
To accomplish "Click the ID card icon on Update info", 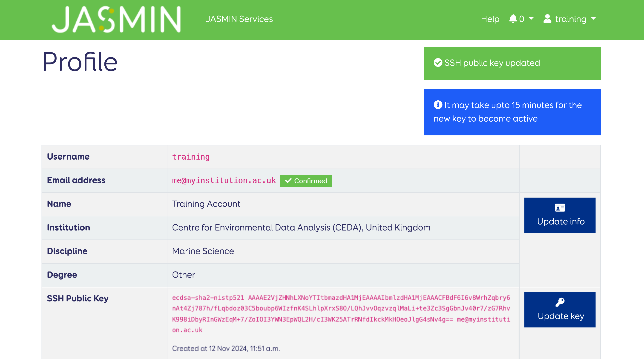I will click(560, 208).
